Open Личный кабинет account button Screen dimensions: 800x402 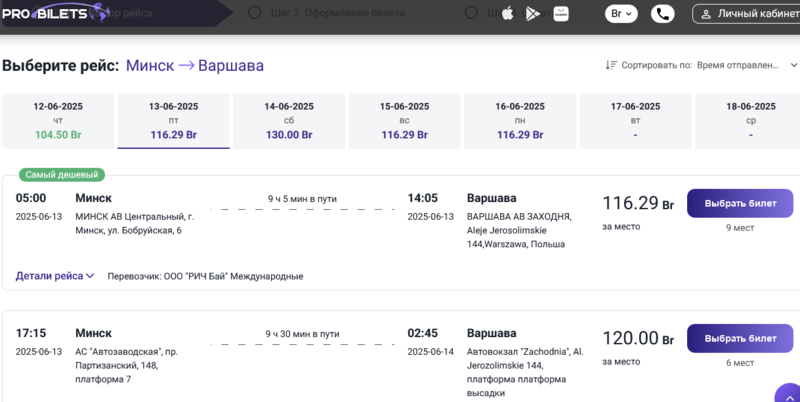[x=745, y=14]
